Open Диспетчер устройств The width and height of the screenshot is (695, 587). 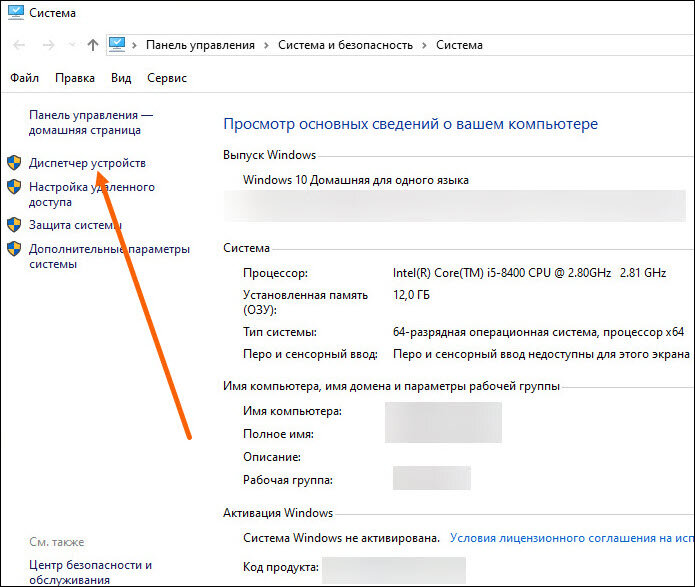pos(87,163)
